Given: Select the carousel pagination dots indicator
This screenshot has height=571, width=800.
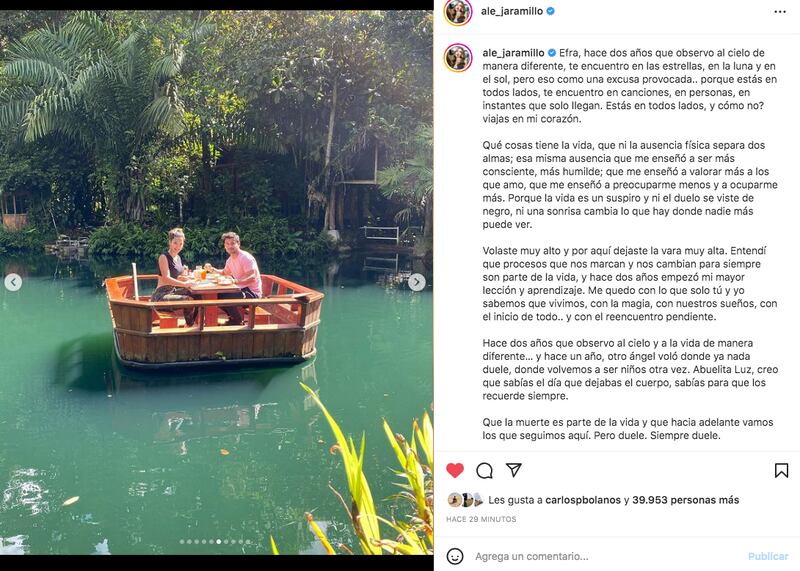Looking at the screenshot, I should (216, 542).
